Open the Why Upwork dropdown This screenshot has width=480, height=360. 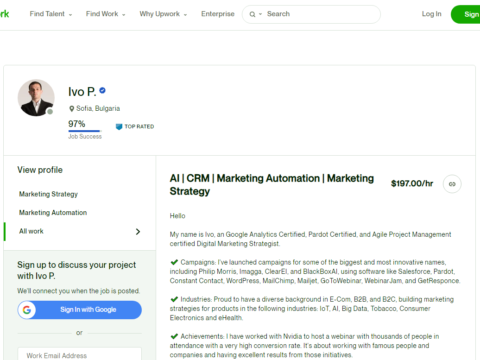click(163, 14)
